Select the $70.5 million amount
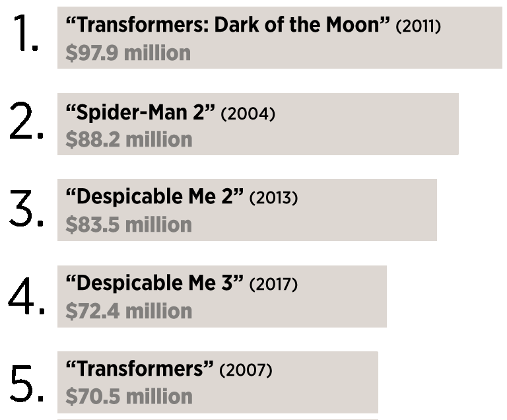 (129, 396)
